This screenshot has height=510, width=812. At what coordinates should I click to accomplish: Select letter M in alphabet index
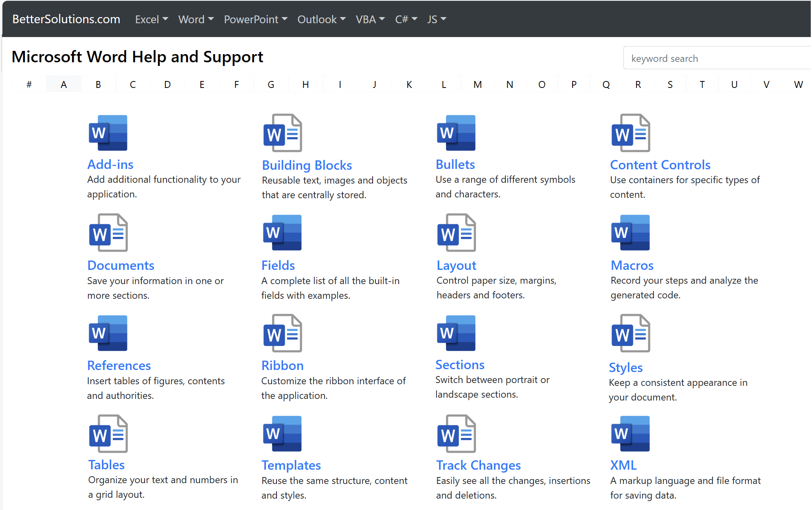click(477, 84)
